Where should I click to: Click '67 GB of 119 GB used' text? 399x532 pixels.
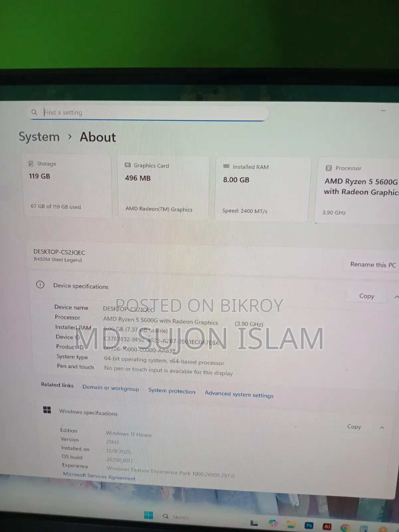click(x=56, y=206)
